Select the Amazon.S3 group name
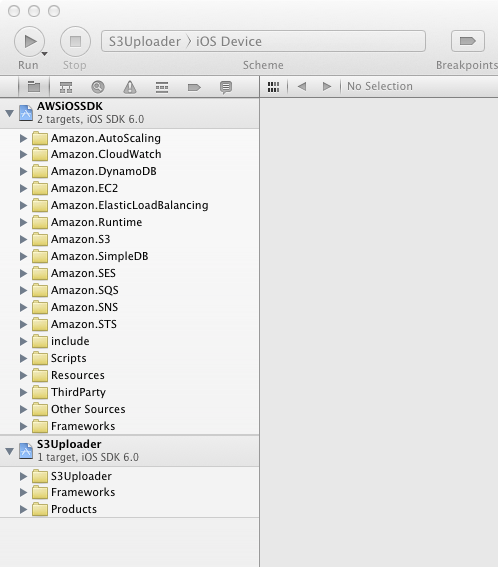The width and height of the screenshot is (498, 567). click(80, 239)
